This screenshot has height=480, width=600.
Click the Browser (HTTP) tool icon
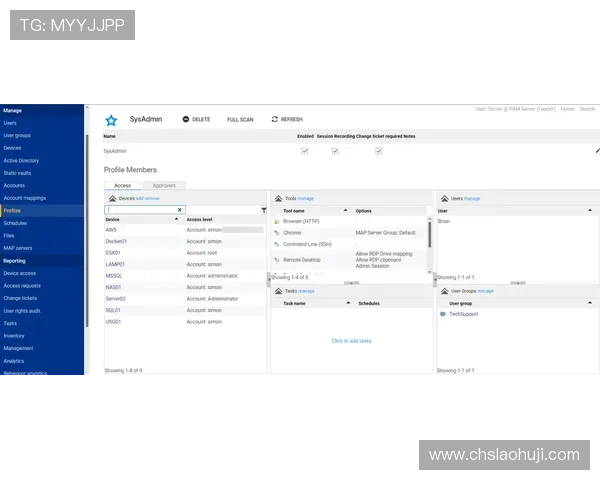(x=276, y=221)
